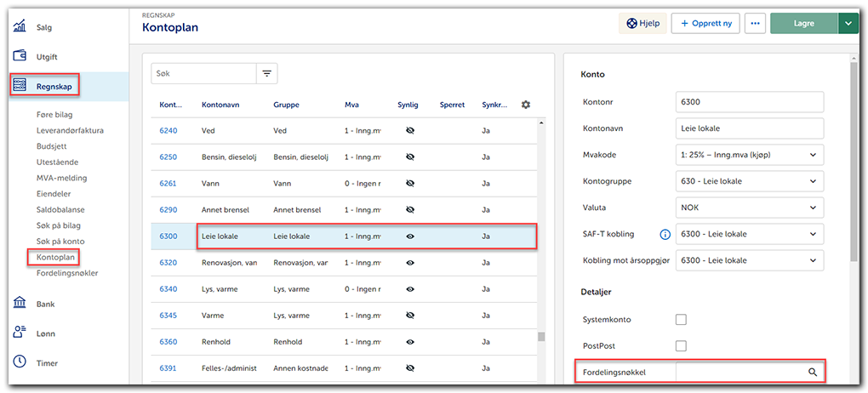Screen dimensions: 868x393
Task: Open account number 6320 link
Action: [168, 263]
